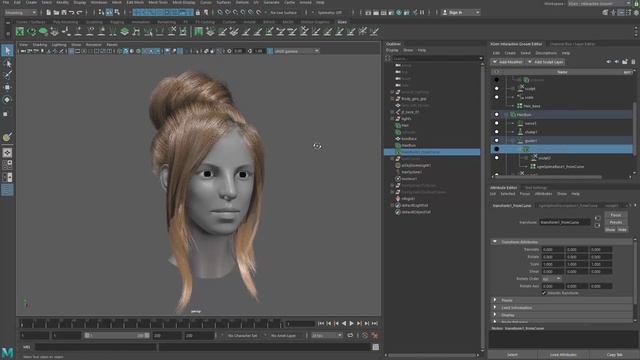The height and width of the screenshot is (360, 640).
Task: Click the Copy Tab button
Action: tap(614, 355)
